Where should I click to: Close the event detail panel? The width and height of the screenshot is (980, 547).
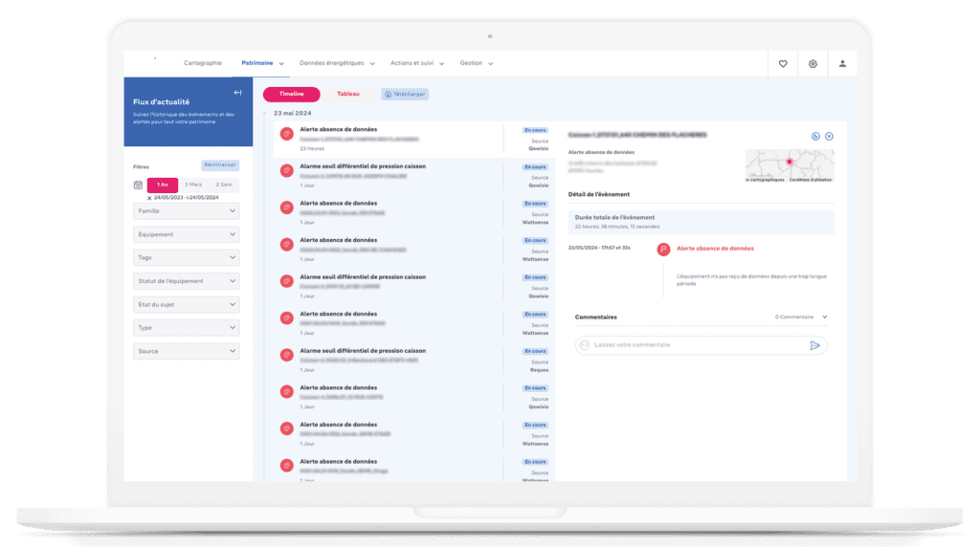coord(829,136)
